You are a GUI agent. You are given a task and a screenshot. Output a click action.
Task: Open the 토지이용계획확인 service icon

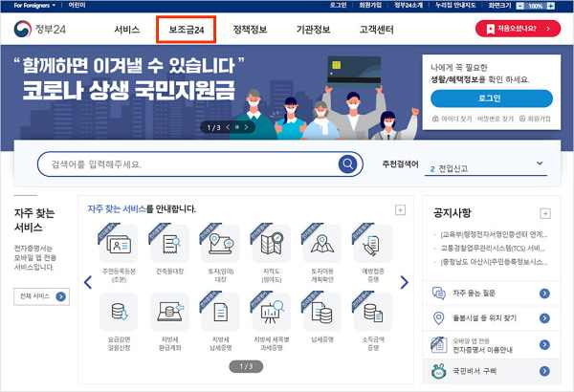[321, 244]
